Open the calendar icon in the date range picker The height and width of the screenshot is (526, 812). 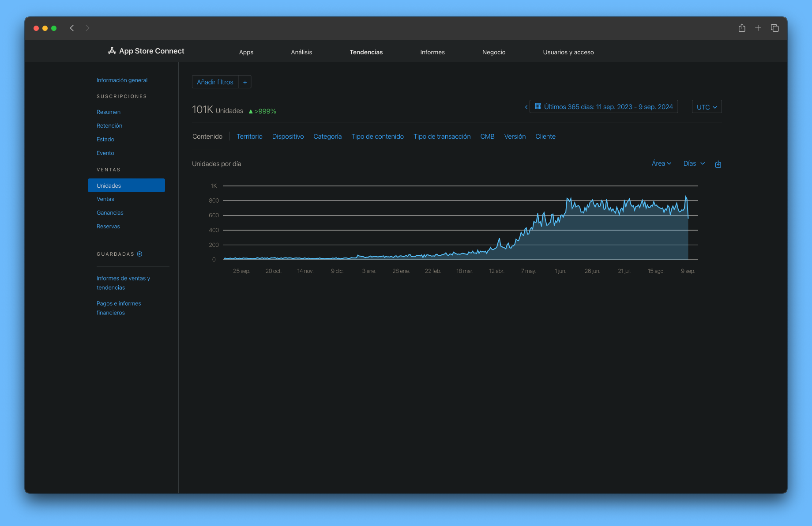[x=538, y=106]
